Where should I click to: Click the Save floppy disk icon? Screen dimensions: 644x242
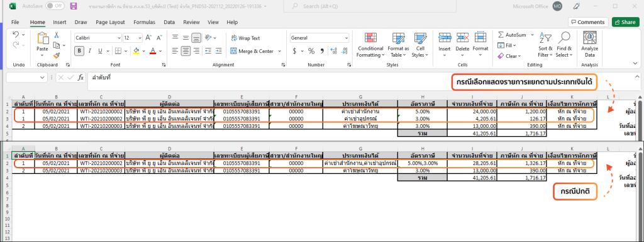pyautogui.click(x=74, y=6)
